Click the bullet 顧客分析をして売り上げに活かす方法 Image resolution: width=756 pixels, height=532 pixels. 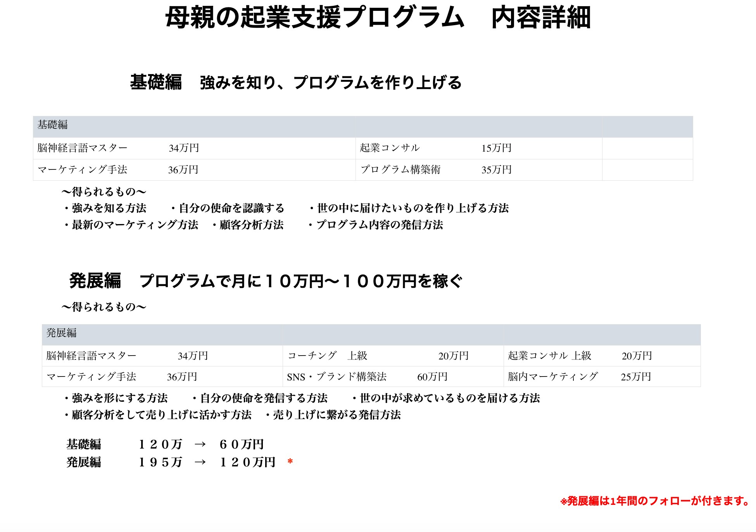point(157,415)
